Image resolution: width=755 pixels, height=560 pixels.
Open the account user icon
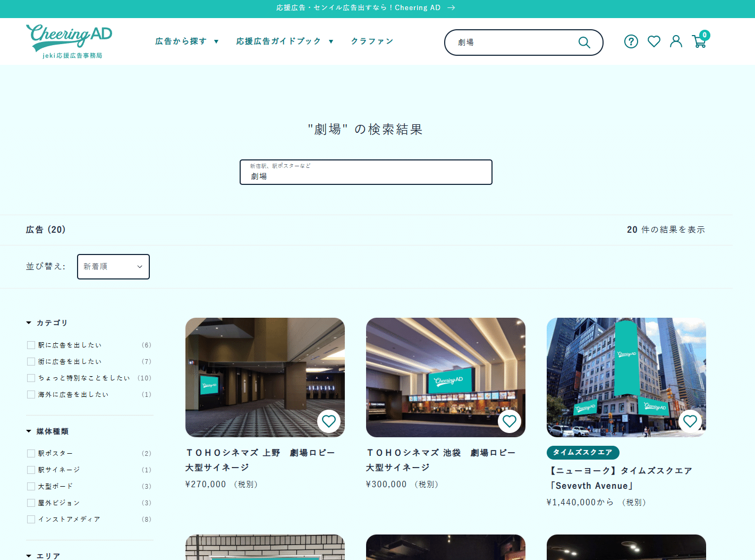(x=676, y=41)
